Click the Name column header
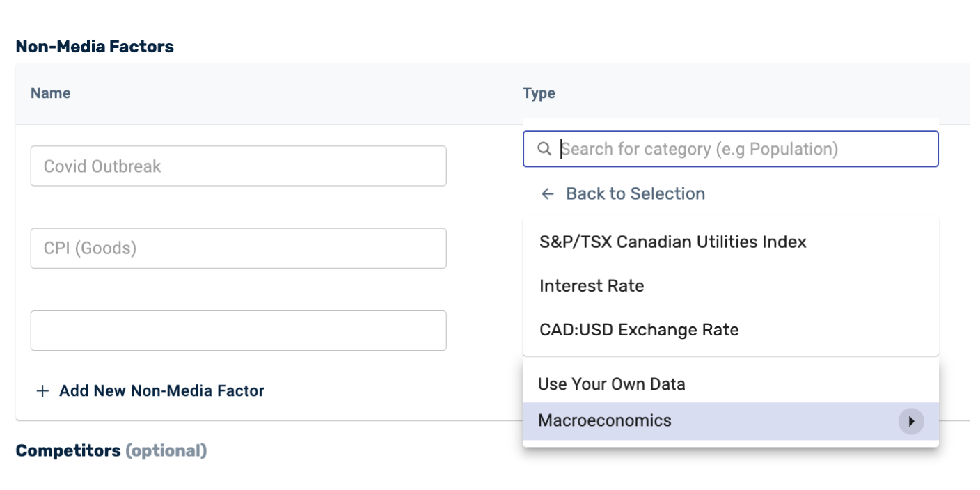Viewport: 980px width, 490px height. pos(50,93)
